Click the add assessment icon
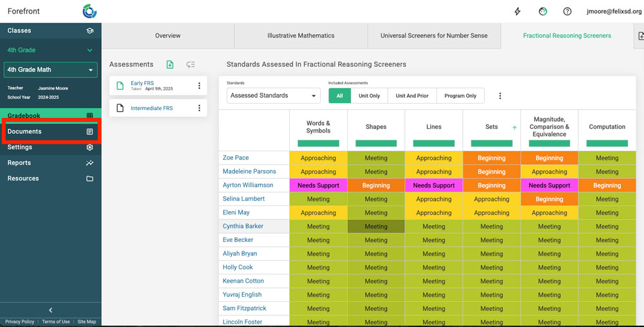Viewport: 644px width, 327px height. 170,64
